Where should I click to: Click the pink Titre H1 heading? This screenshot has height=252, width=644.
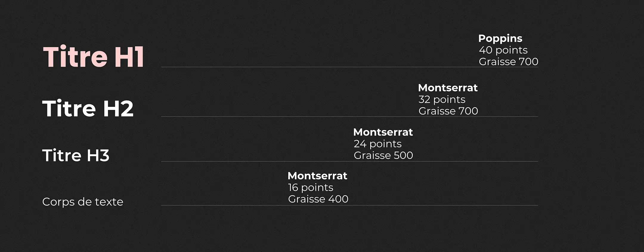coord(94,56)
